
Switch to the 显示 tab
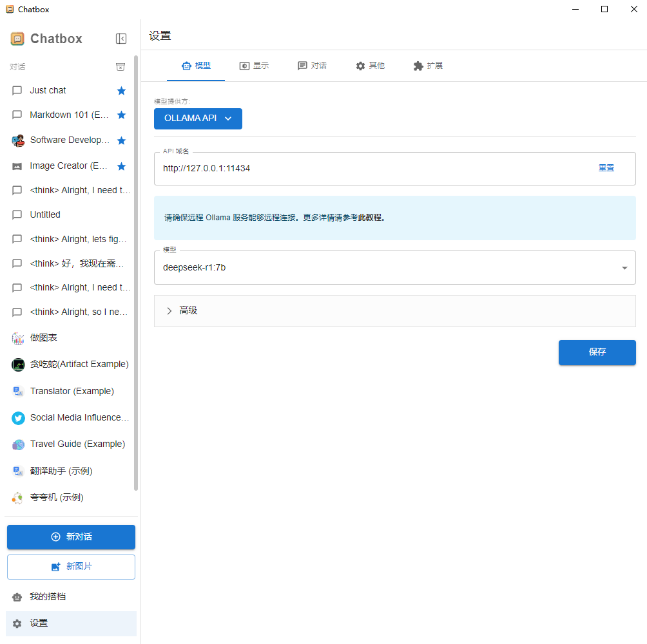254,66
